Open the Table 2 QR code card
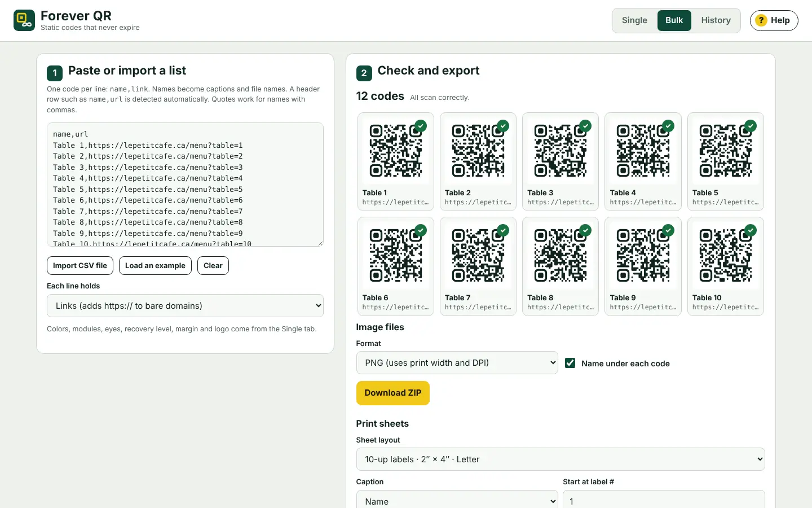Viewport: 812px width, 508px height. click(x=478, y=162)
